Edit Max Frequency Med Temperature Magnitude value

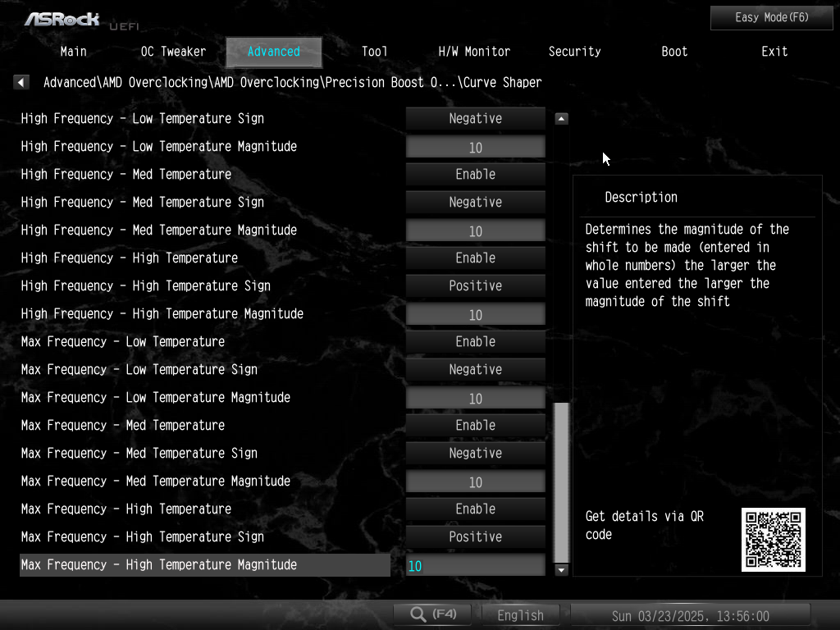[476, 481]
